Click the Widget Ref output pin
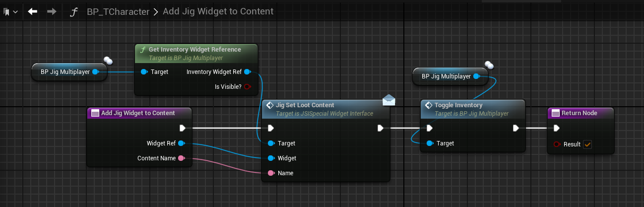Image resolution: width=644 pixels, height=207 pixels. pos(181,143)
